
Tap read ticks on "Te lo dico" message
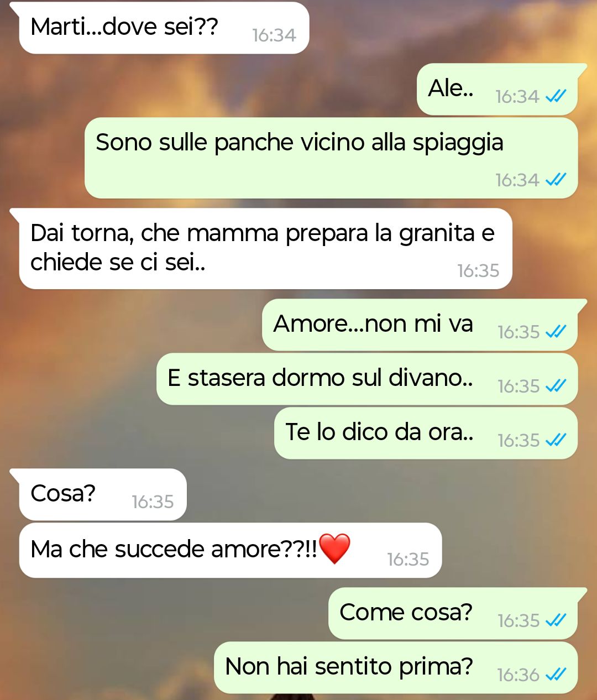pos(556,440)
